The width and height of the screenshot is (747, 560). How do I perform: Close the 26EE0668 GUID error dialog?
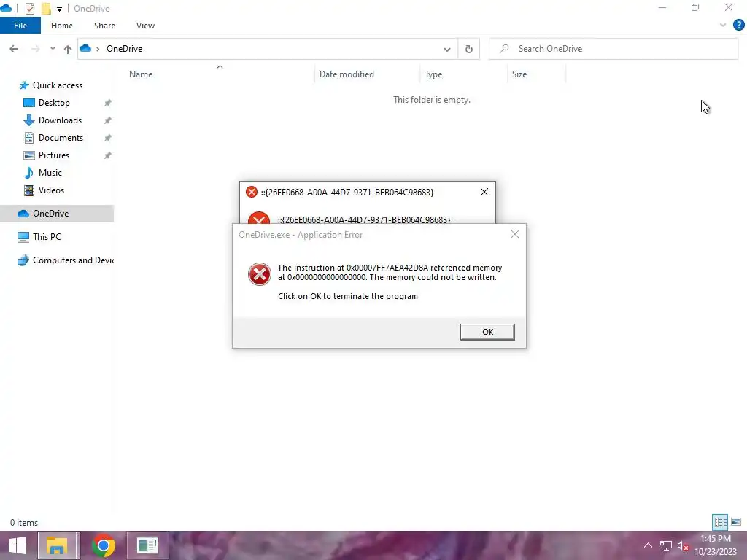(484, 192)
